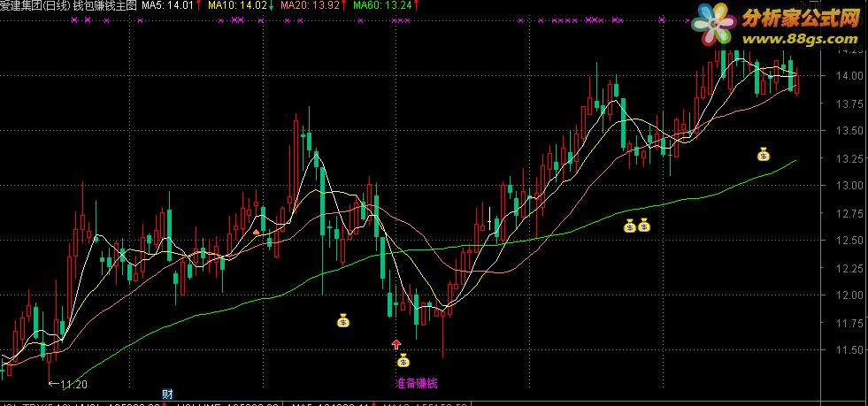Click the small orange triangle marker on chart
868x406 pixels.
coord(256,232)
